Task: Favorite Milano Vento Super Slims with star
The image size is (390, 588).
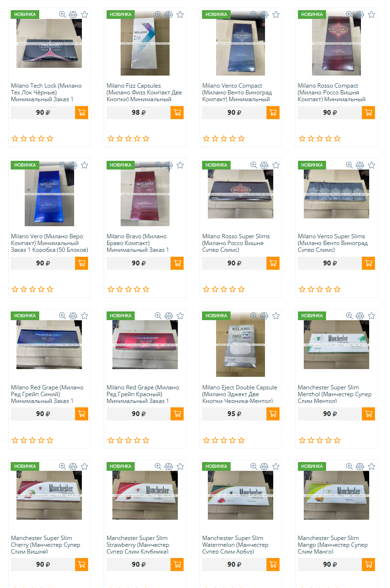Action: pos(371,165)
